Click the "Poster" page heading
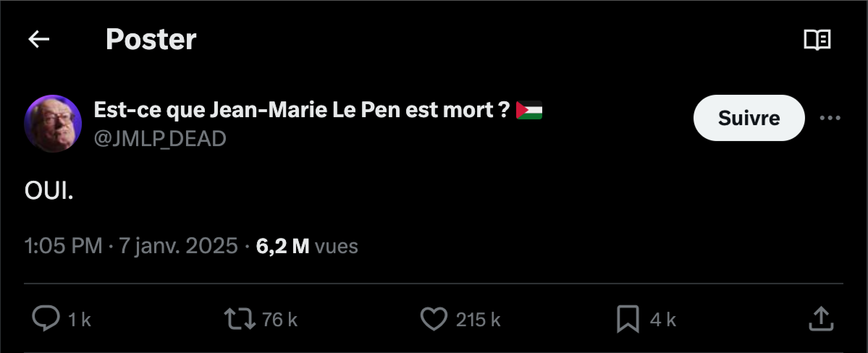 151,39
